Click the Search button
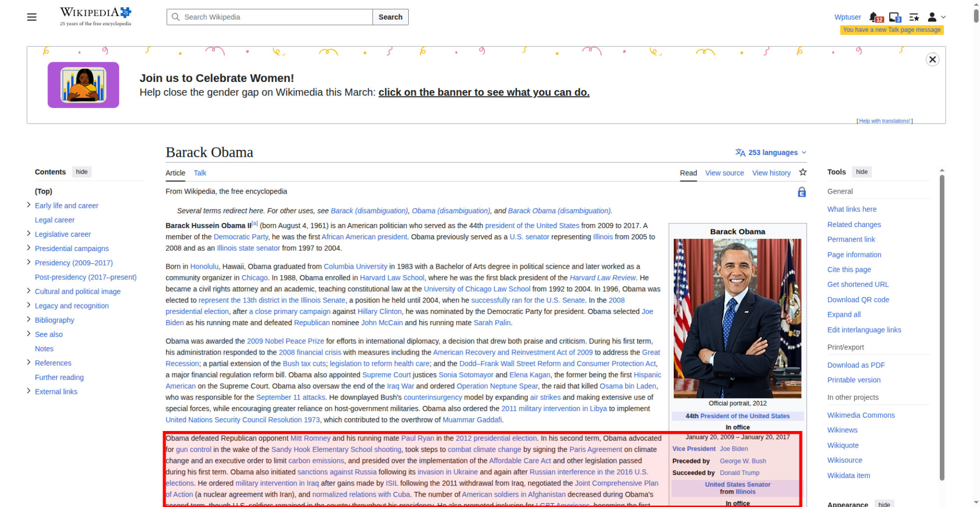The image size is (980, 507). 390,17
